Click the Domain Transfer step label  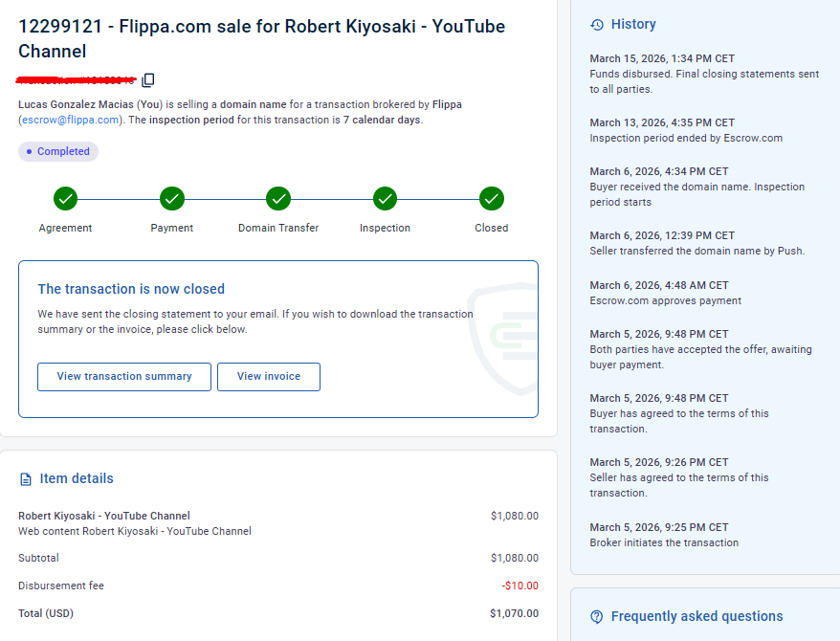point(278,228)
